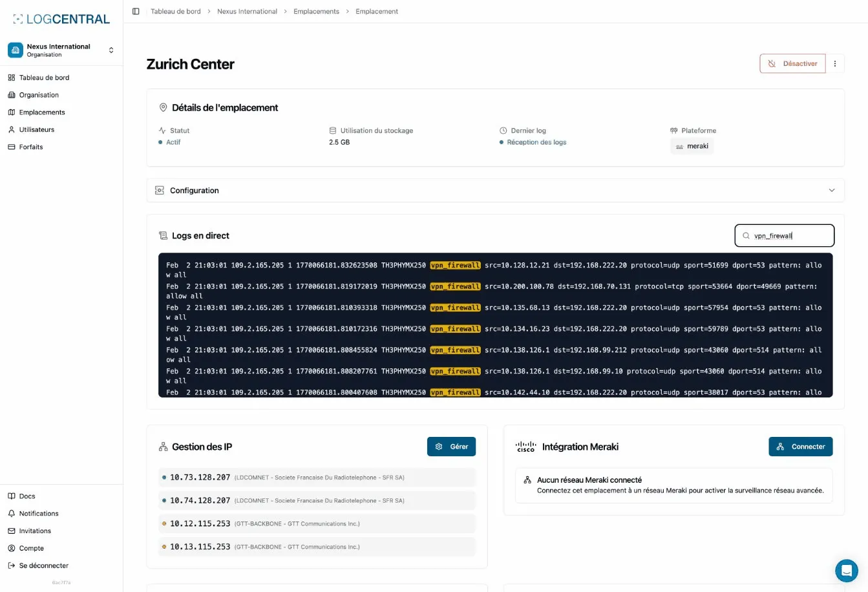This screenshot has height=592, width=868.
Task: Select the Forfaits sidebar icon
Action: click(x=12, y=147)
